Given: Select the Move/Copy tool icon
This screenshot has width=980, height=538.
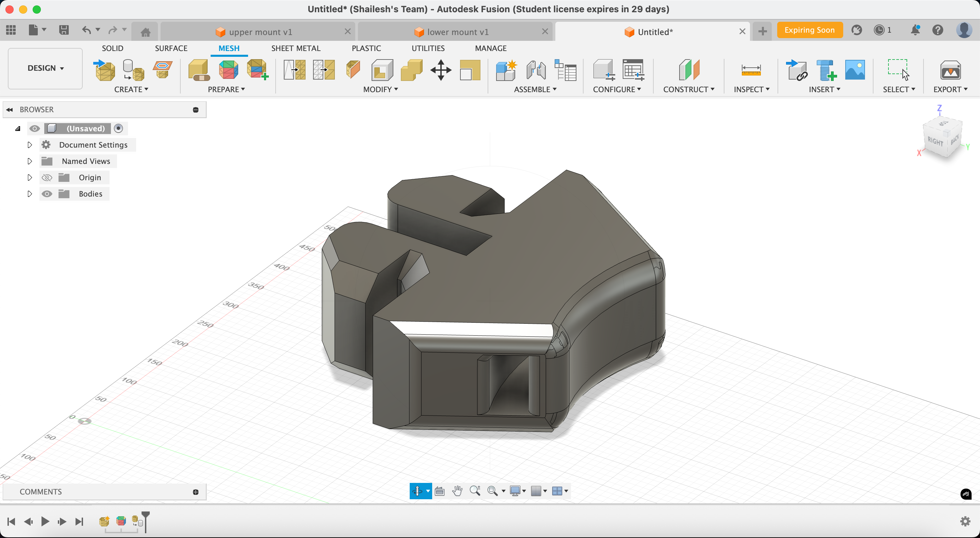Looking at the screenshot, I should point(441,70).
